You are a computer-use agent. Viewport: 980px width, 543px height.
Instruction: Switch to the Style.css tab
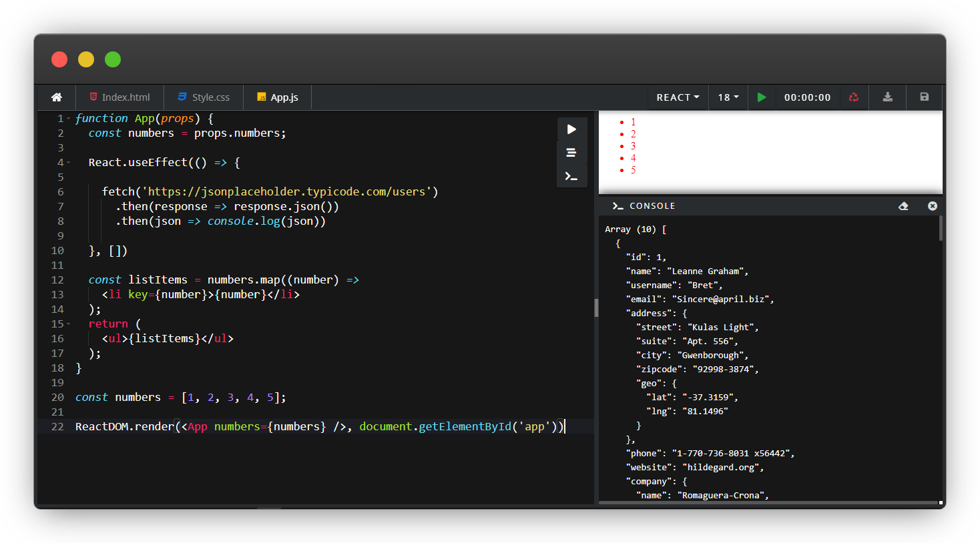204,97
